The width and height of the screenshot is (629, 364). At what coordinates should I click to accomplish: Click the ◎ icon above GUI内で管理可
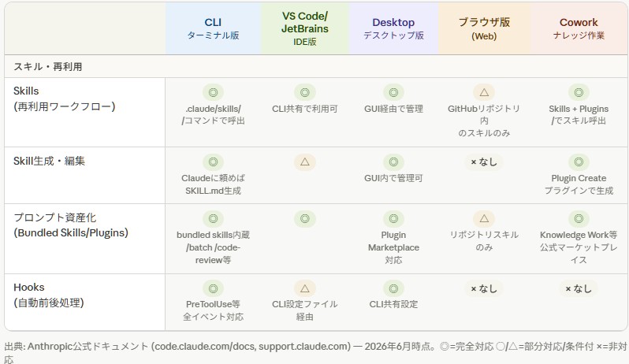coord(393,162)
